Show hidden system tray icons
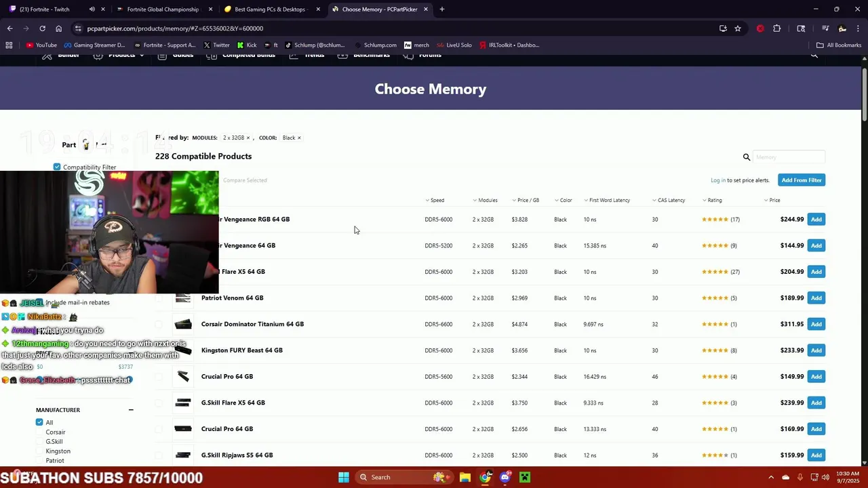868x488 pixels. point(771,477)
